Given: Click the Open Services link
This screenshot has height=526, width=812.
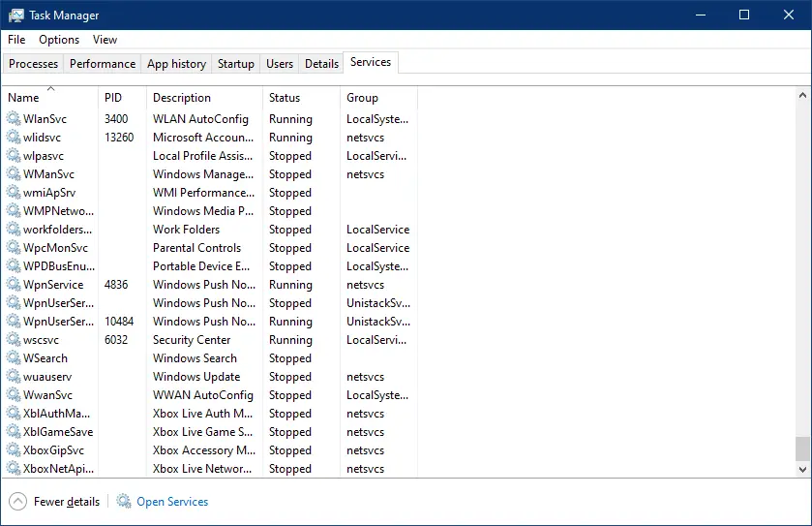Looking at the screenshot, I should [x=172, y=502].
